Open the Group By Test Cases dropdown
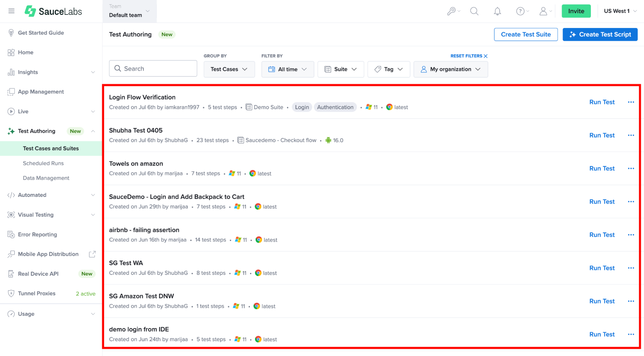This screenshot has width=644, height=356. coord(229,69)
